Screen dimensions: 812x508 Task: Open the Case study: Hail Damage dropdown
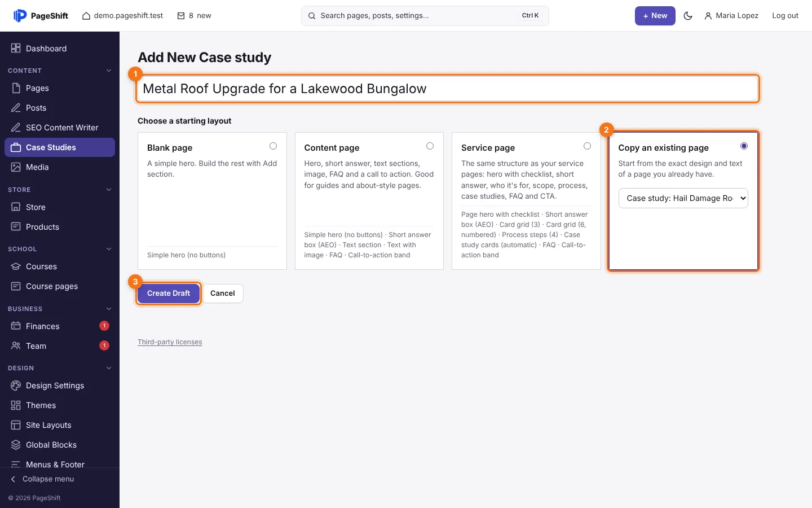click(683, 198)
